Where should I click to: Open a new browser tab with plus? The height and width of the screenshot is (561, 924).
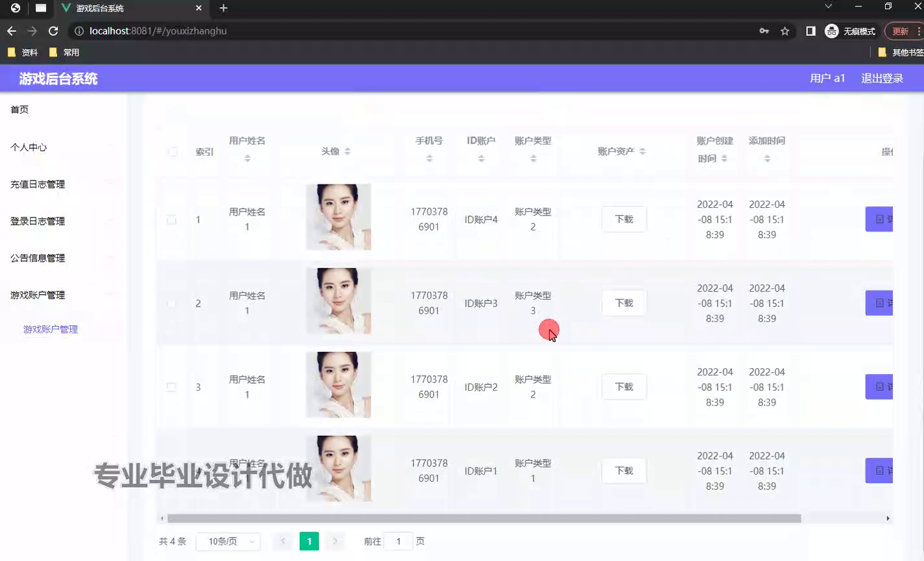pyautogui.click(x=223, y=8)
